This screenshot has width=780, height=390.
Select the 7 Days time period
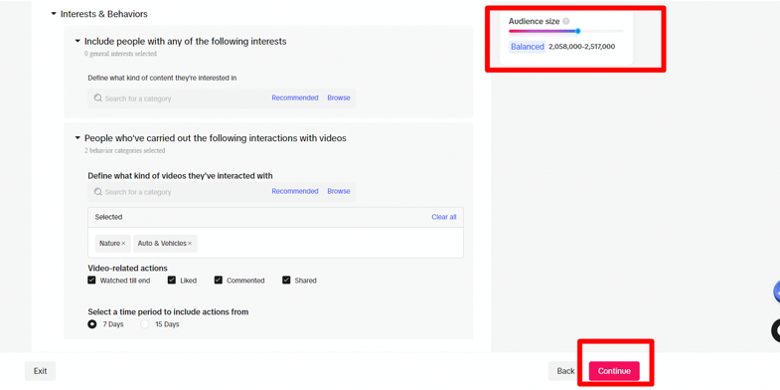(x=92, y=324)
